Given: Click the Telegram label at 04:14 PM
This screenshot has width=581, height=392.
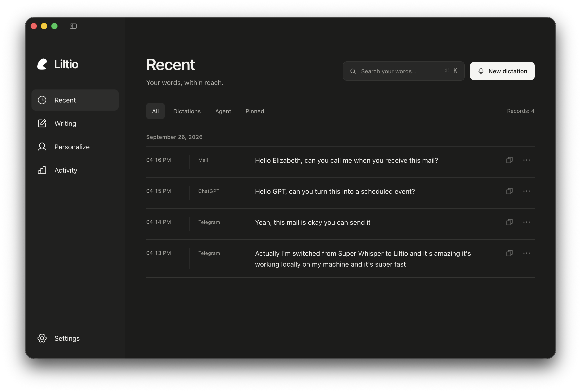Looking at the screenshot, I should [209, 222].
